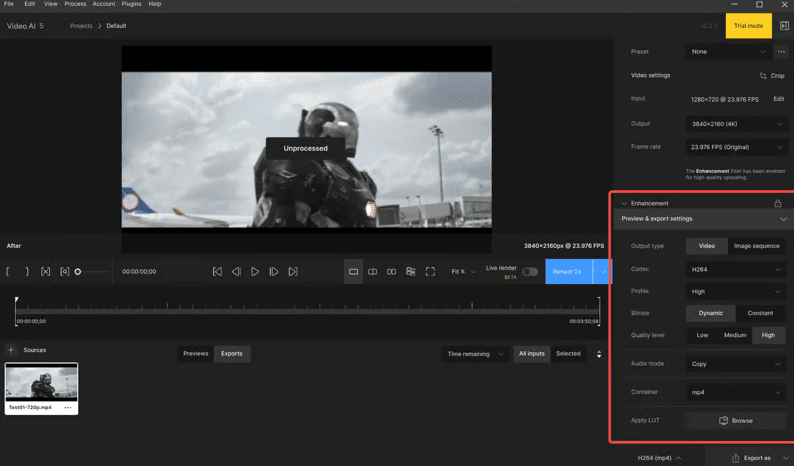This screenshot has width=794, height=466.
Task: Open the Fit % zoom dropdown
Action: click(x=463, y=272)
